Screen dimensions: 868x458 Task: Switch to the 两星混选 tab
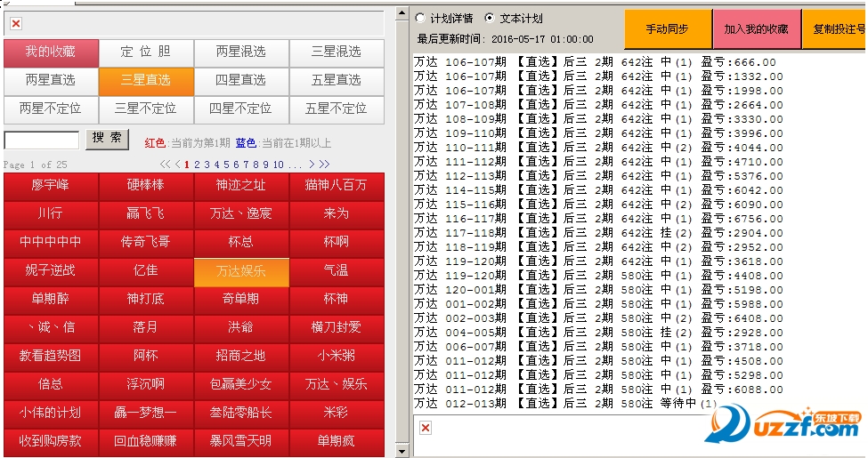click(x=241, y=52)
